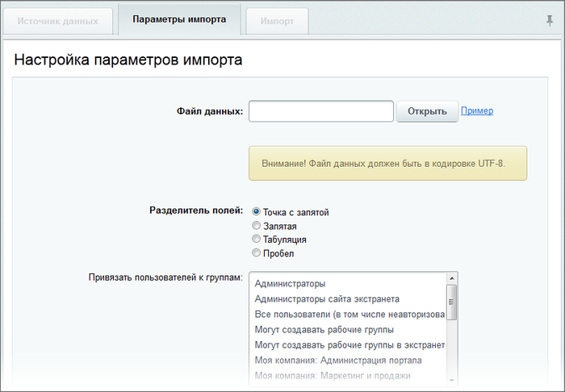The image size is (565, 392).
Task: Click the Открыть button
Action: (x=427, y=111)
